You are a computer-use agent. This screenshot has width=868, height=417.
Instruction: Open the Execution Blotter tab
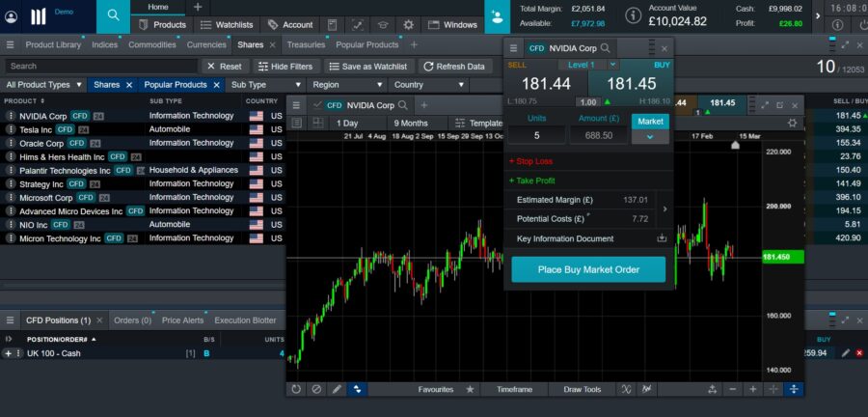click(x=245, y=320)
